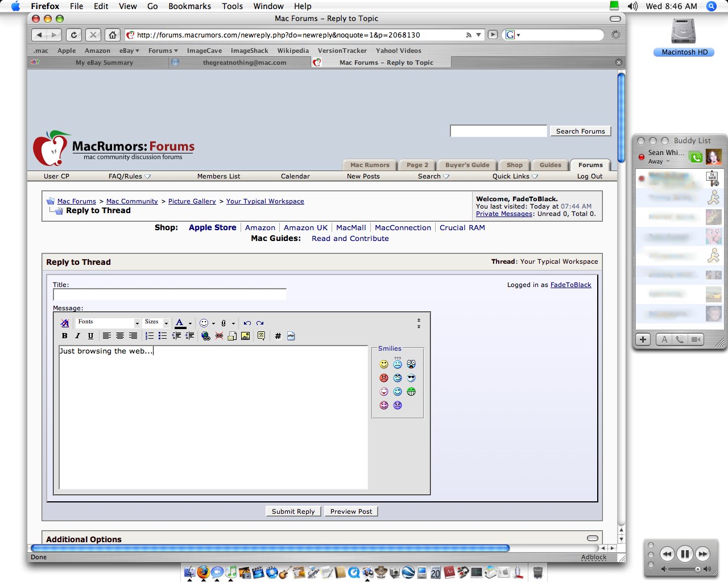Open text color picker arrow
Screen dimensions: 728x582
click(190, 323)
